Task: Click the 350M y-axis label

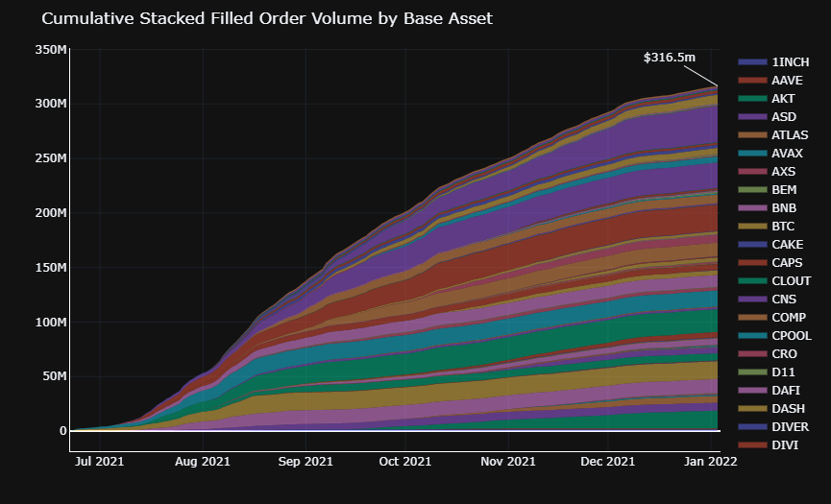Action: click(x=51, y=50)
